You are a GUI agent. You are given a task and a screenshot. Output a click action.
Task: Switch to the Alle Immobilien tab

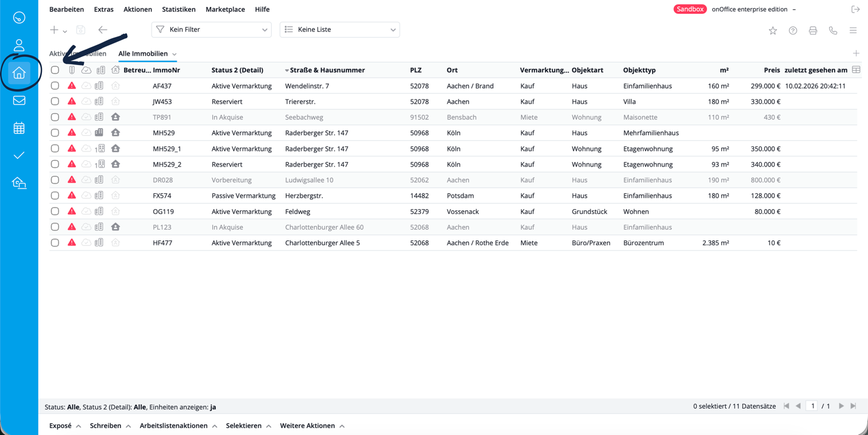[143, 54]
